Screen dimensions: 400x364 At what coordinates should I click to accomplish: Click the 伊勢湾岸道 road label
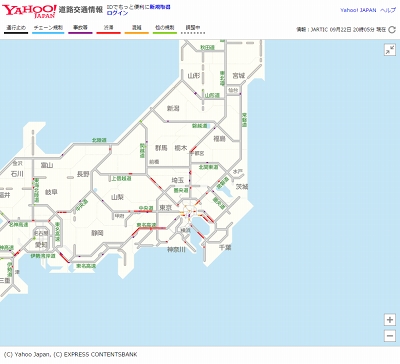pyautogui.click(x=42, y=256)
